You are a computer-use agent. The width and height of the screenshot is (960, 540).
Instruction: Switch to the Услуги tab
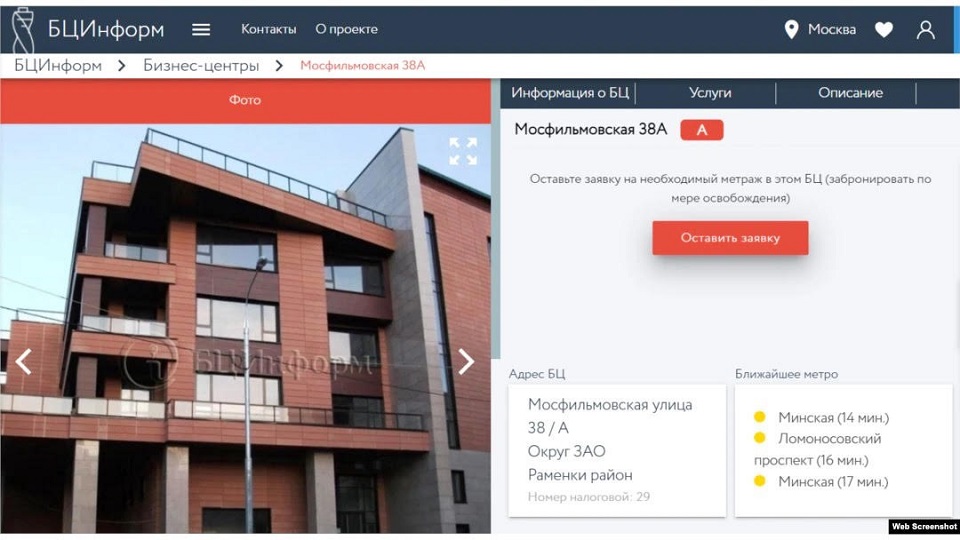tap(710, 93)
